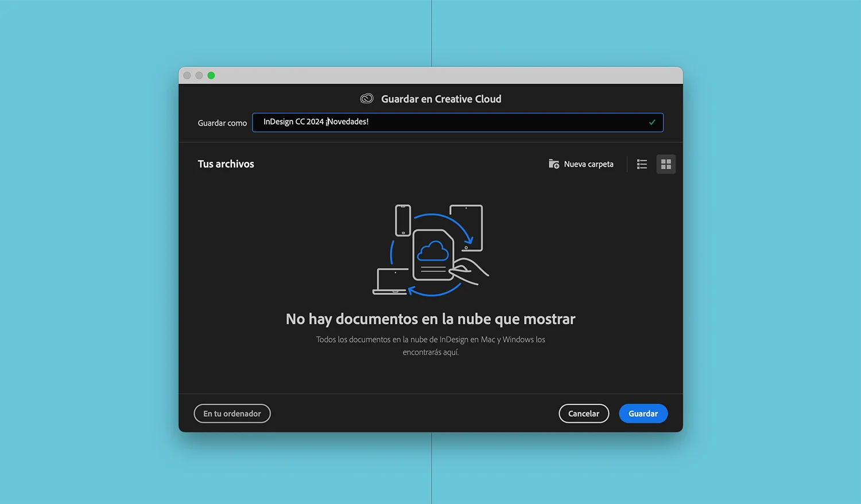This screenshot has height=504, width=861.
Task: Click the green checkmark validating the filename
Action: 651,122
